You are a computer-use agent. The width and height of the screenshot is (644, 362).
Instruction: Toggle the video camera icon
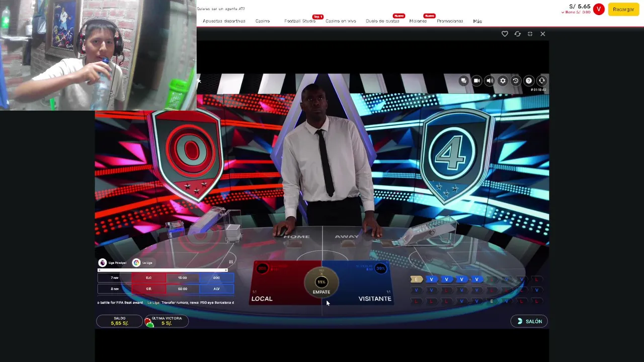[x=476, y=80]
